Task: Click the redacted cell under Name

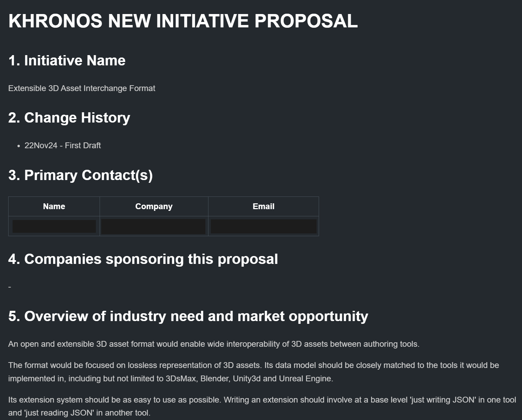Action: (x=54, y=226)
